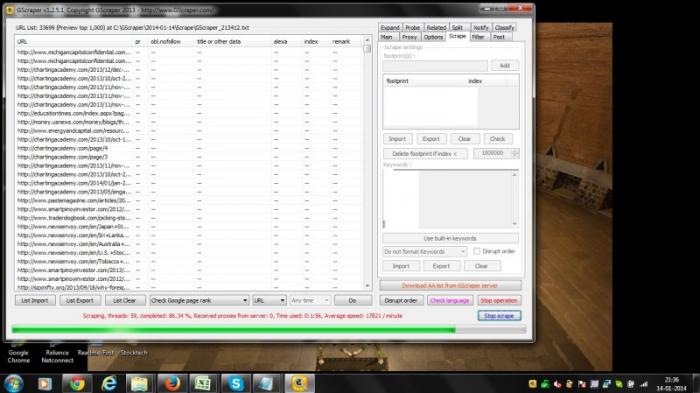The image size is (700, 393).
Task: Click the List Export button
Action: pyautogui.click(x=80, y=301)
